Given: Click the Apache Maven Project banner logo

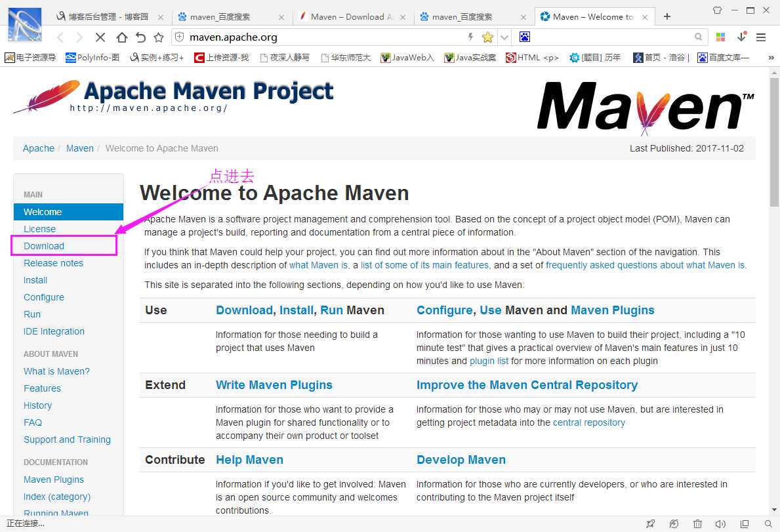Looking at the screenshot, I should (173, 98).
